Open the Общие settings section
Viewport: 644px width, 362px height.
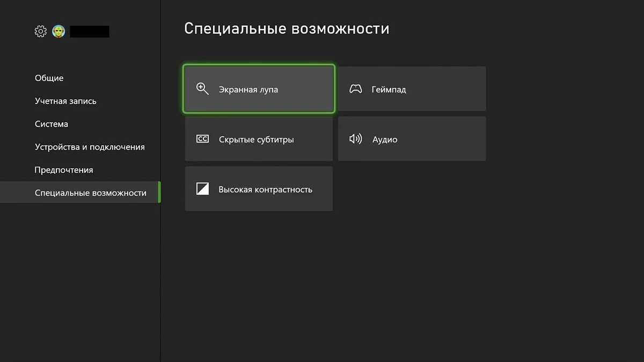(x=49, y=78)
